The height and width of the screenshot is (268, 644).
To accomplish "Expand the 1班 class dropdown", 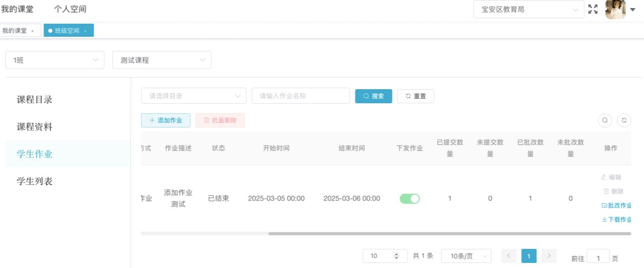I will click(x=55, y=60).
